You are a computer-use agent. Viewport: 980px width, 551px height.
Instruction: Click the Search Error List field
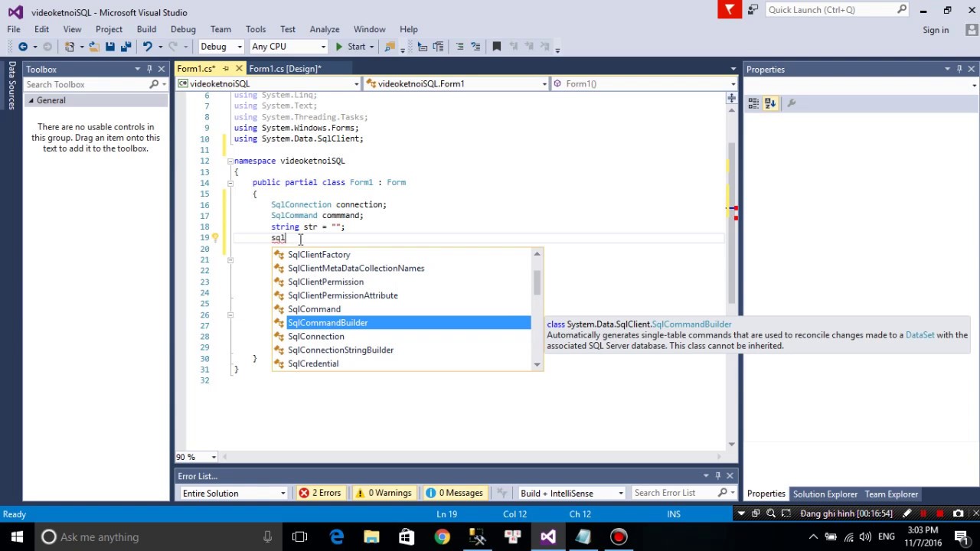coord(675,493)
